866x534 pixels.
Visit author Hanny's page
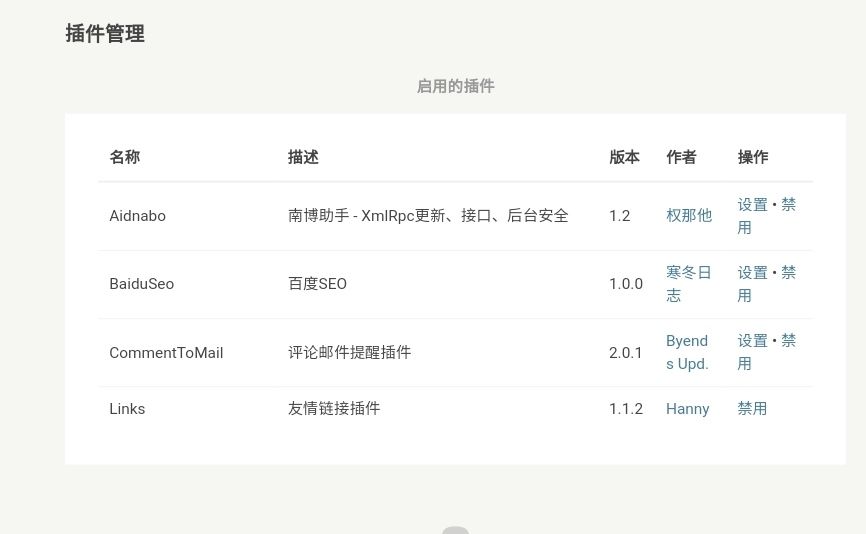coord(687,408)
